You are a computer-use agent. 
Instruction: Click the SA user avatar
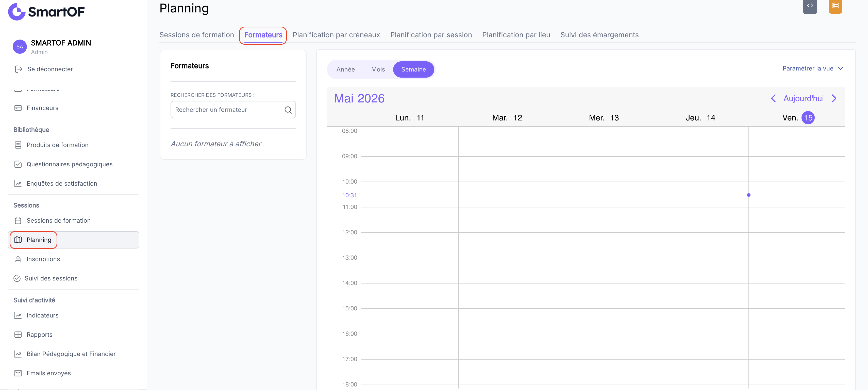(20, 47)
